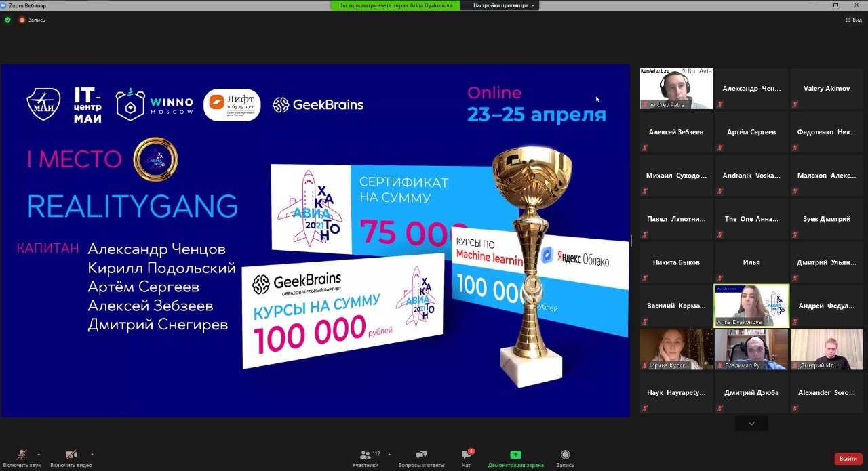This screenshot has height=471, width=868.
Task: Click the Яндекс Облако label on slide
Action: pos(575,258)
